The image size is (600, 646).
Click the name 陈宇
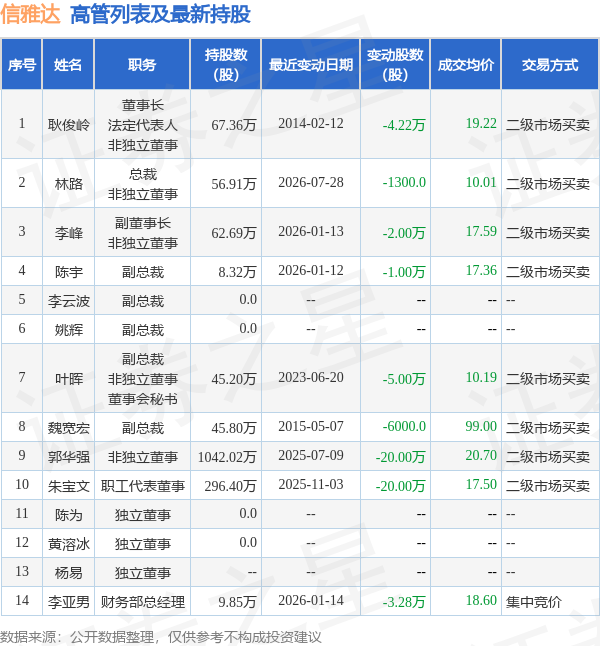(x=68, y=272)
